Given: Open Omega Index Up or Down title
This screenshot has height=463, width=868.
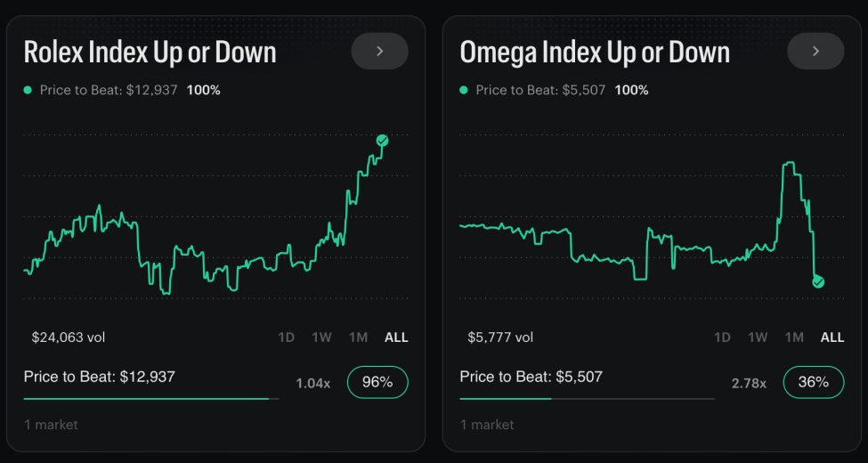Looking at the screenshot, I should point(595,53).
